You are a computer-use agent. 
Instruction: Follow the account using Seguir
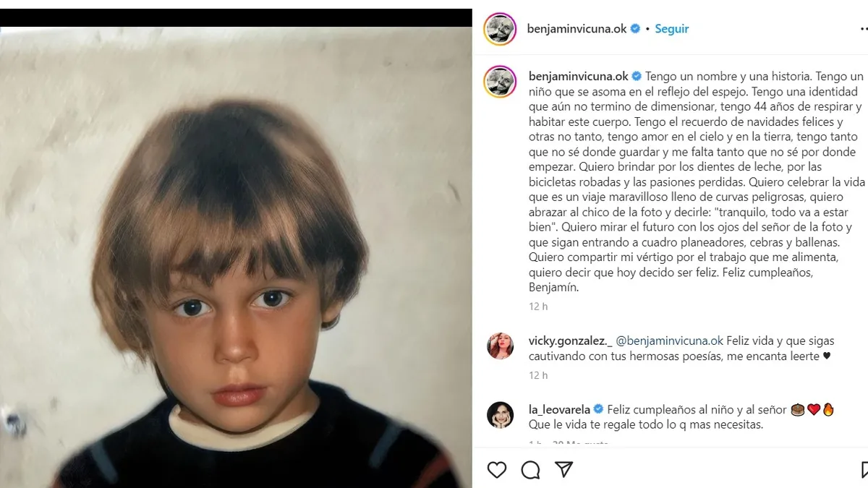pos(671,29)
